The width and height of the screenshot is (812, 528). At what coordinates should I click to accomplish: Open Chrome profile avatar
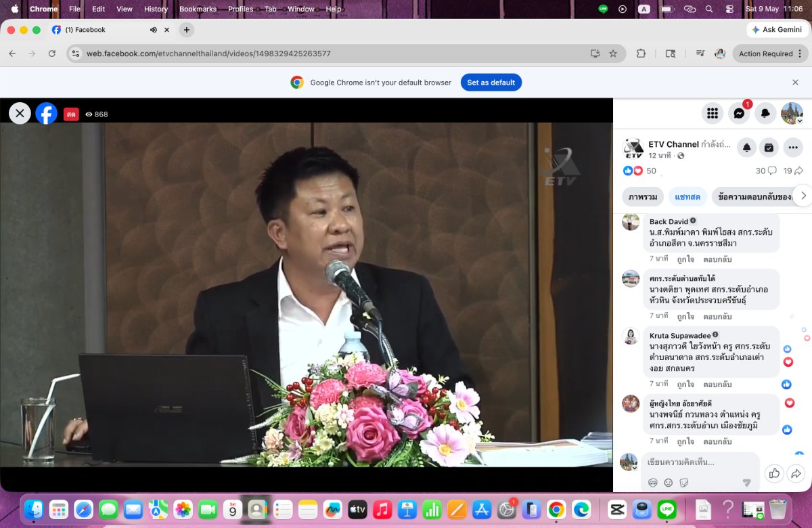720,53
